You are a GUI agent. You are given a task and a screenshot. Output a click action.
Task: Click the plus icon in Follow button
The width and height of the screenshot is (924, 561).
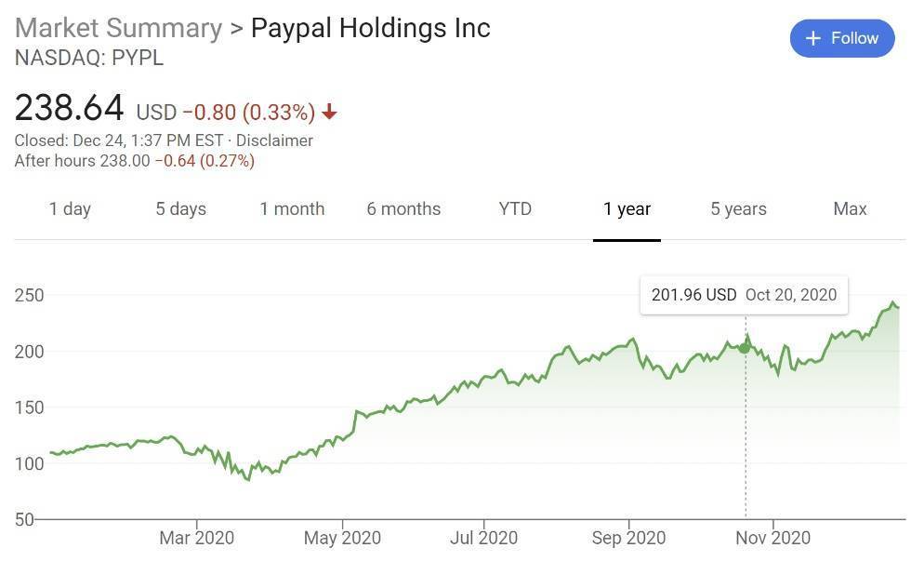(813, 38)
